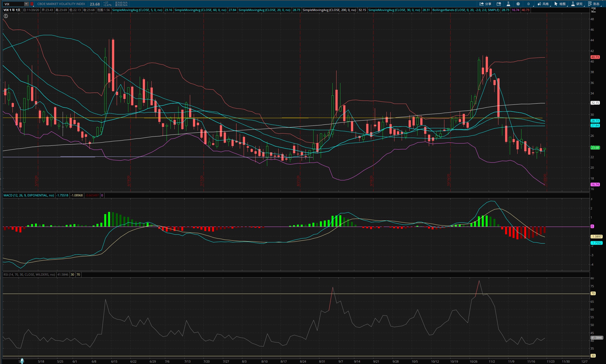Viewport: 606px width, 364px height.
Task: Click the 32.15 price axis bubble
Action: [x=595, y=103]
